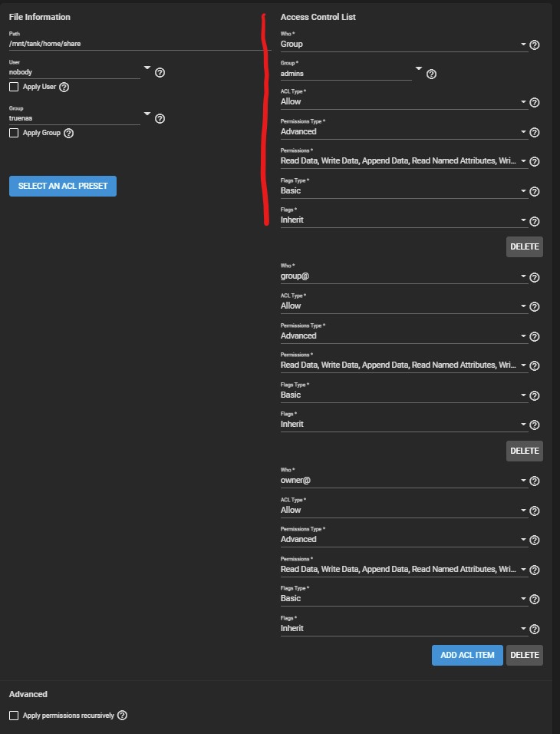The height and width of the screenshot is (734, 560).
Task: Click help icon next to User field
Action: pos(160,73)
